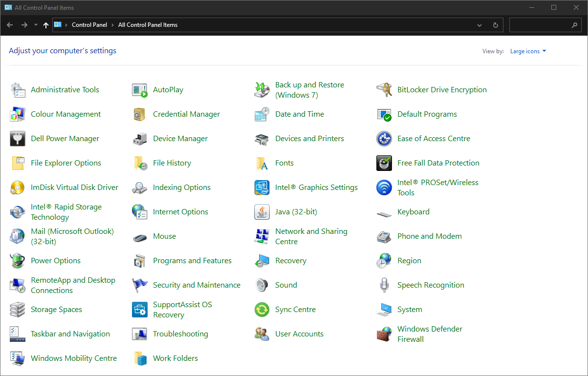588x376 pixels.
Task: Open the File Explorer Options icon
Action: pyautogui.click(x=18, y=163)
